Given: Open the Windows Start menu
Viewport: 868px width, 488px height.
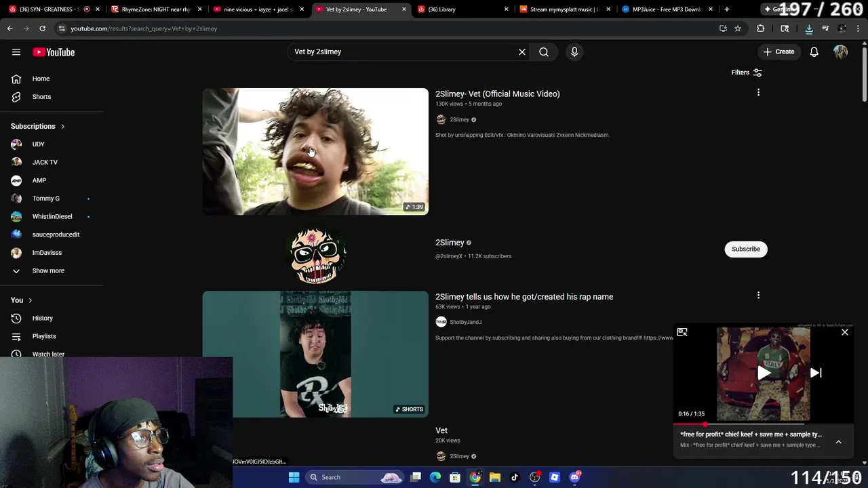Looking at the screenshot, I should [294, 477].
